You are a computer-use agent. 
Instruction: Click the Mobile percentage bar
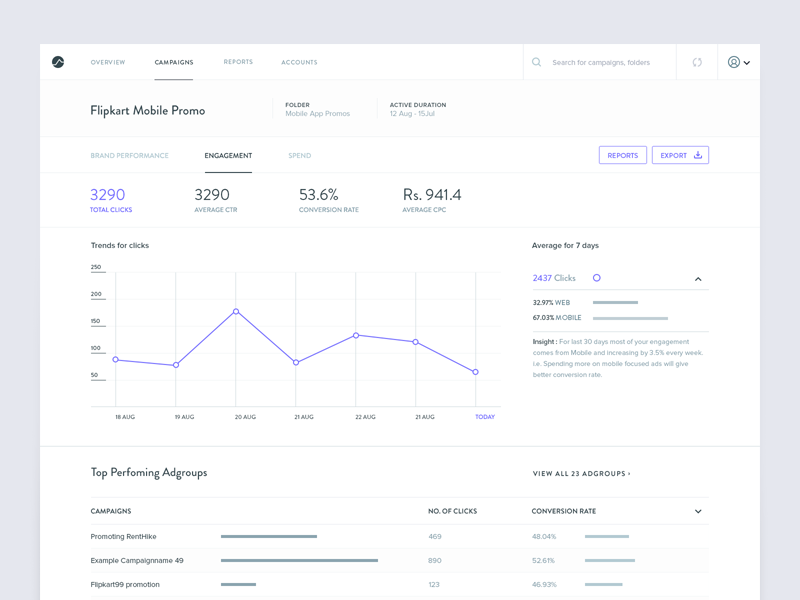[631, 318]
